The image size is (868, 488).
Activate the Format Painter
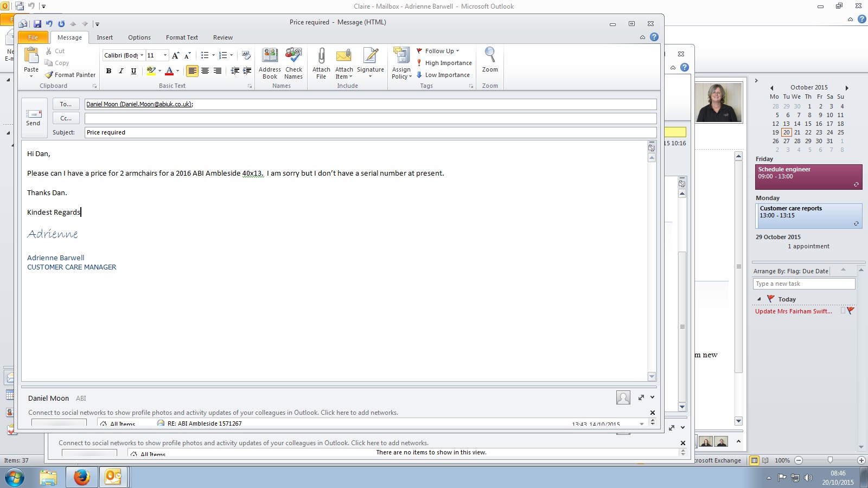coord(70,75)
